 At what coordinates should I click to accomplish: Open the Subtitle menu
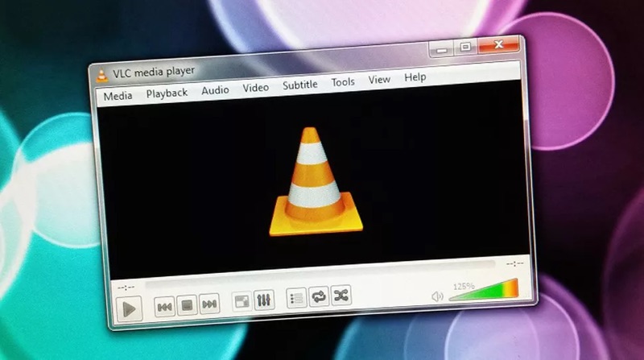299,85
